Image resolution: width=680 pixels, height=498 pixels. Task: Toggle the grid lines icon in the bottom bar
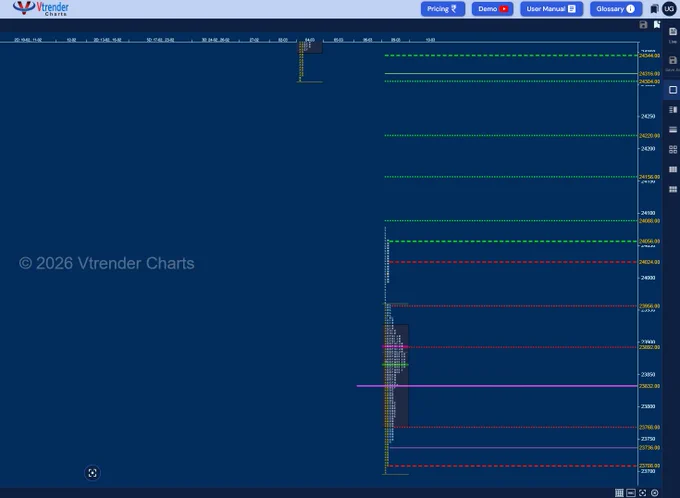coord(619,493)
